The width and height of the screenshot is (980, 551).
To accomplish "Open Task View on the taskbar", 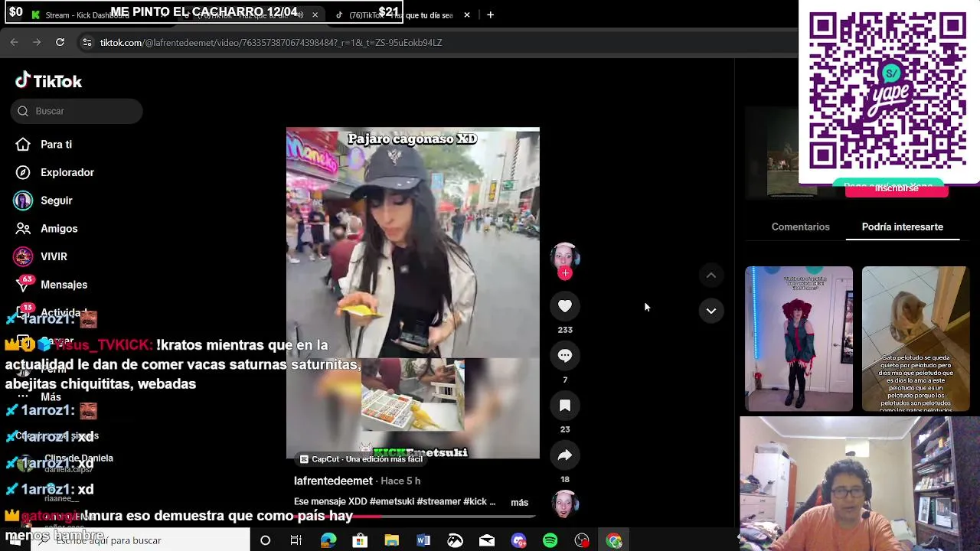I will [296, 540].
